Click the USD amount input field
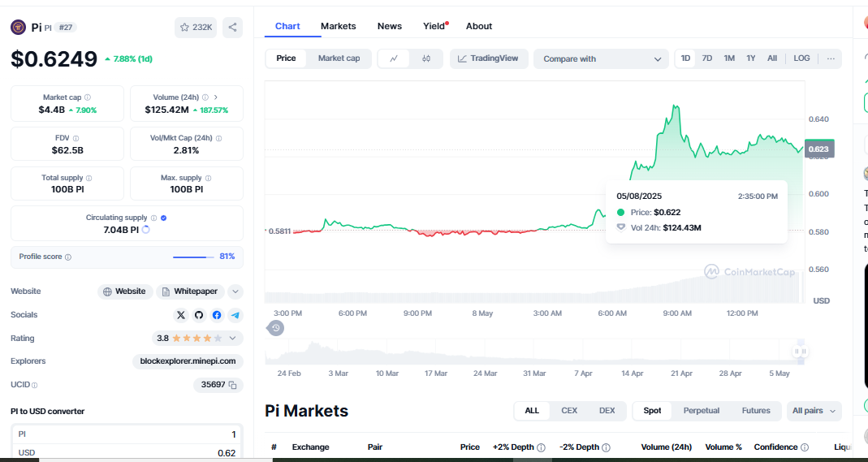 coord(127,452)
